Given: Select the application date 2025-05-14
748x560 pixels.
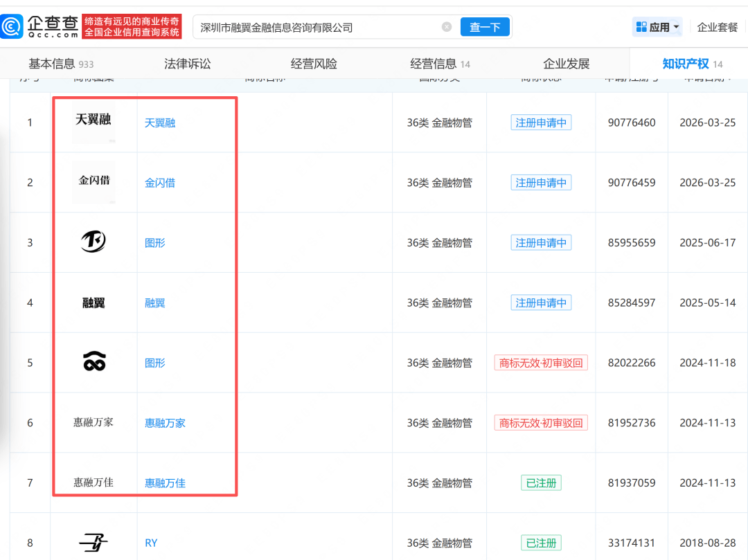Looking at the screenshot, I should click(707, 302).
